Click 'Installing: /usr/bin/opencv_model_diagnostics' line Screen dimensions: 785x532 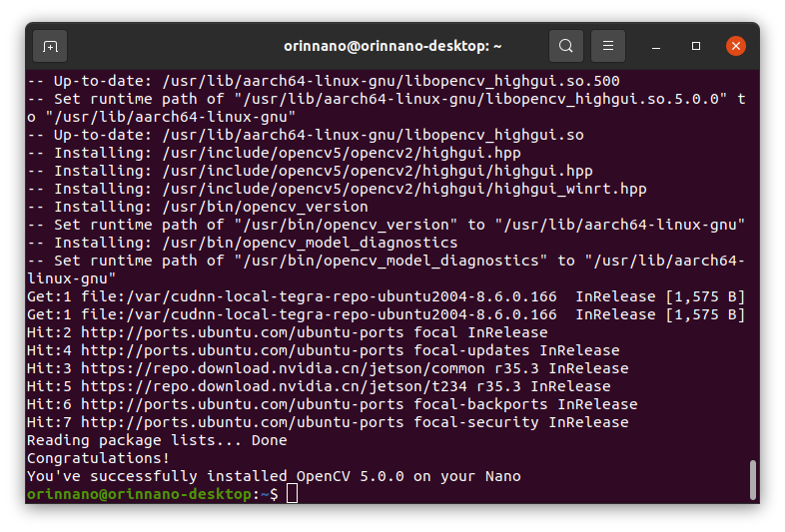(x=243, y=243)
